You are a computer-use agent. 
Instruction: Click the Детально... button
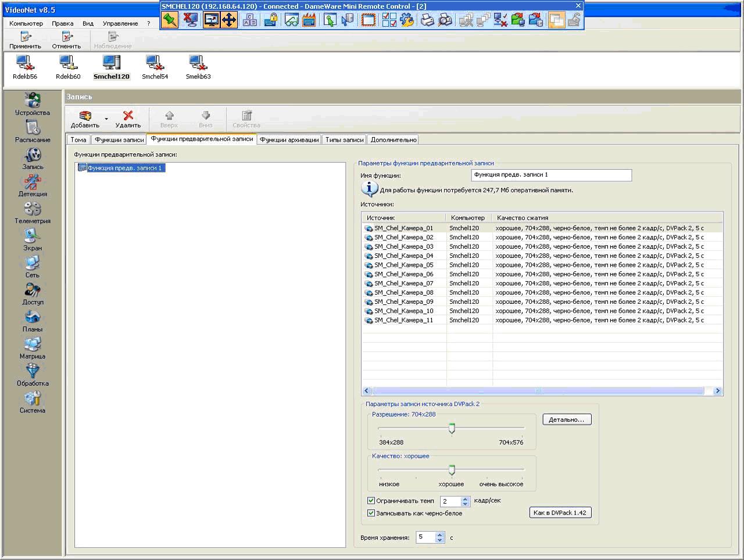(x=567, y=419)
